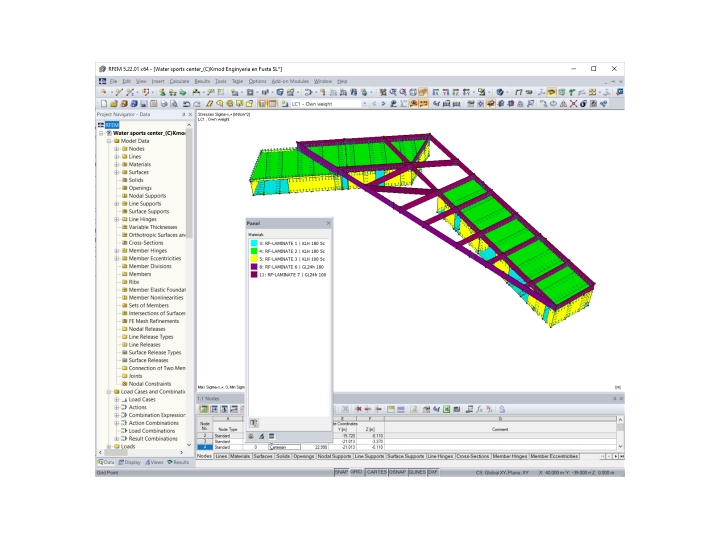The image size is (720, 540).
Task: Open the Results navigator tab
Action: point(178,462)
